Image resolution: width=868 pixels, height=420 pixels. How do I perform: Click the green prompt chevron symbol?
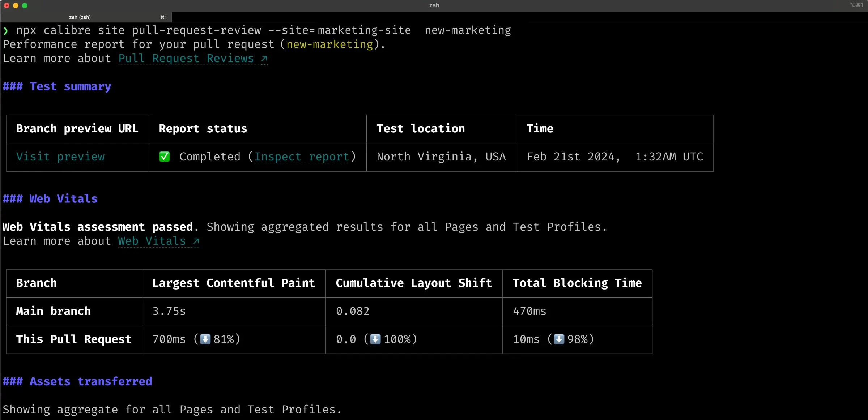pos(6,31)
